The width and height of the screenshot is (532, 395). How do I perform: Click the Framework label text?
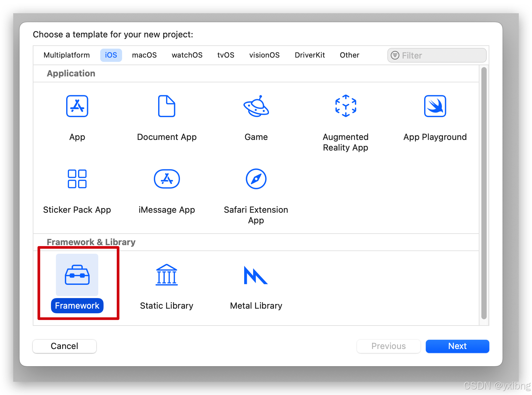point(77,306)
